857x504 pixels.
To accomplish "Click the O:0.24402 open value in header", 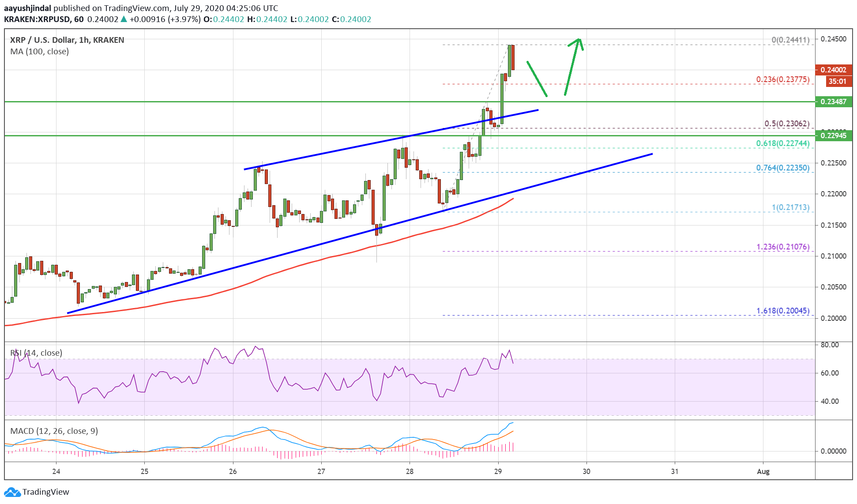I will (224, 20).
